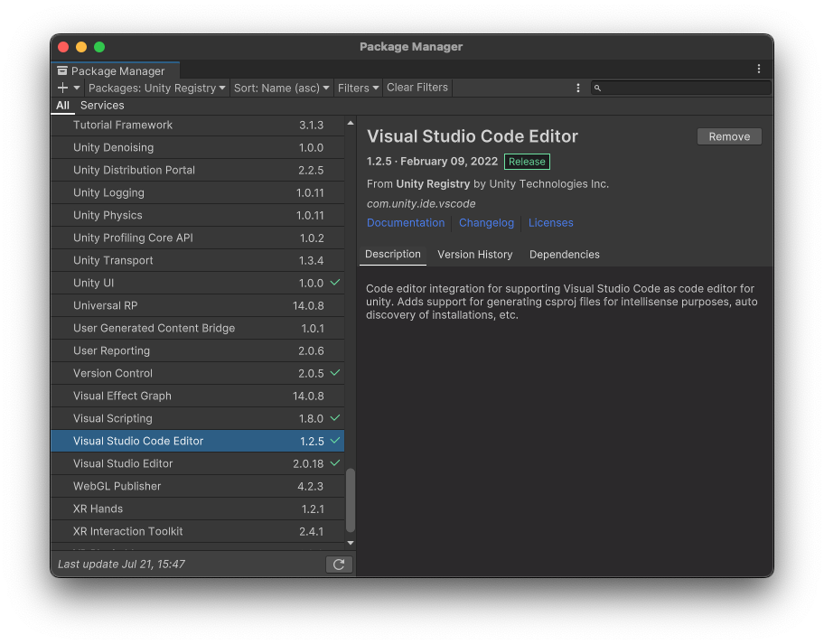
Task: Click the Universal RP version 14.0.8
Action: (x=308, y=305)
